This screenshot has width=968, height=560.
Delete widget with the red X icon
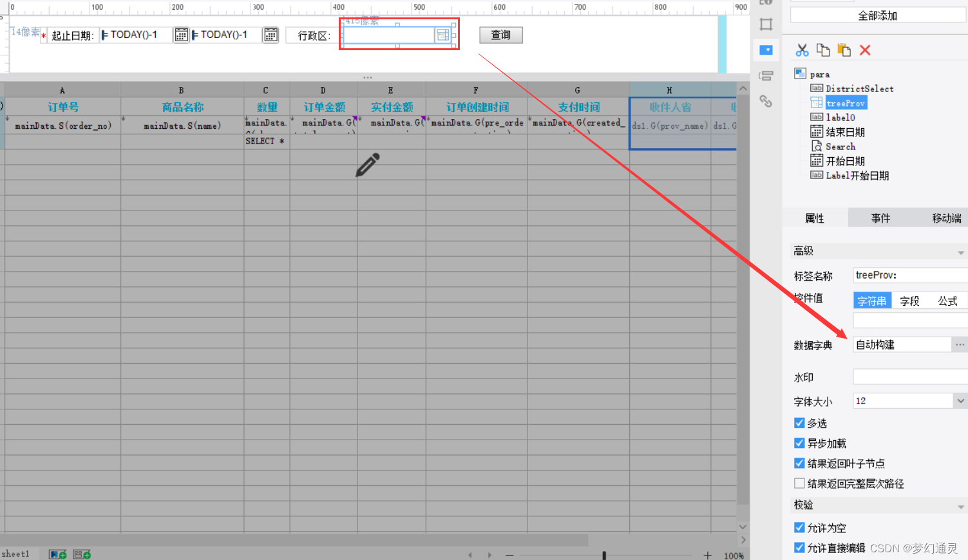[865, 50]
